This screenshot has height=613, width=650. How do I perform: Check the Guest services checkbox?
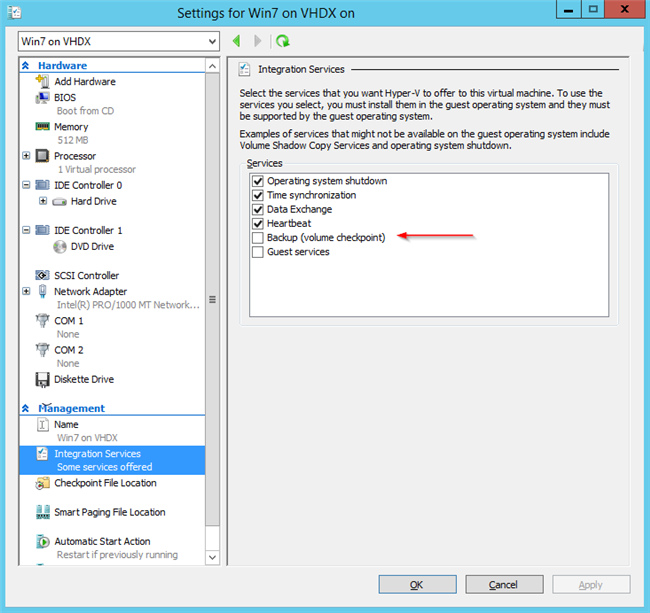click(258, 252)
